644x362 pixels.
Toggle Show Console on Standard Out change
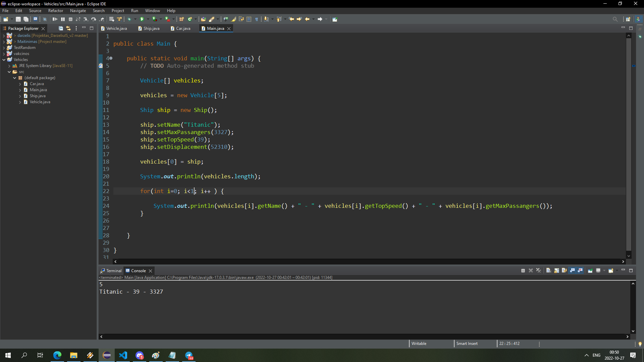pyautogui.click(x=572, y=270)
